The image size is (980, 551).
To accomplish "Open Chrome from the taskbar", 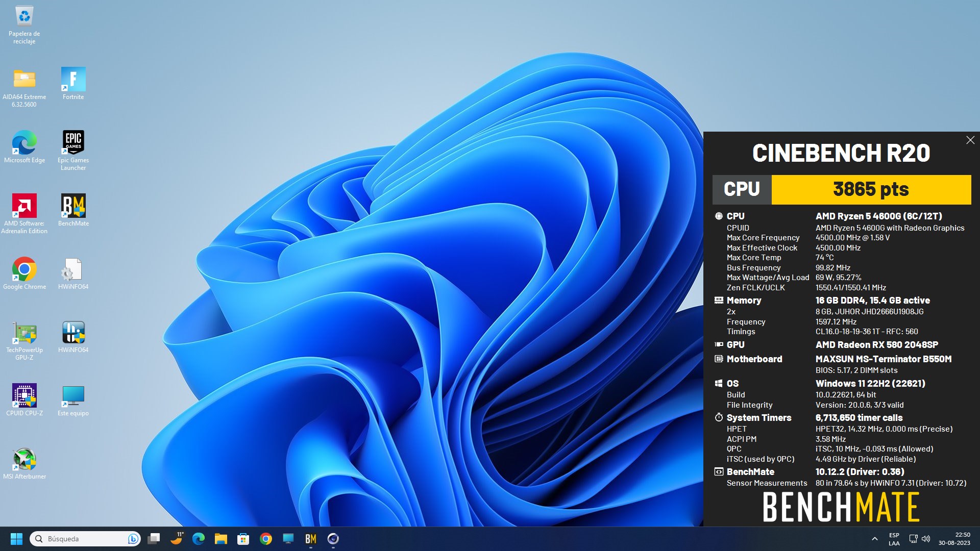I will click(x=266, y=539).
